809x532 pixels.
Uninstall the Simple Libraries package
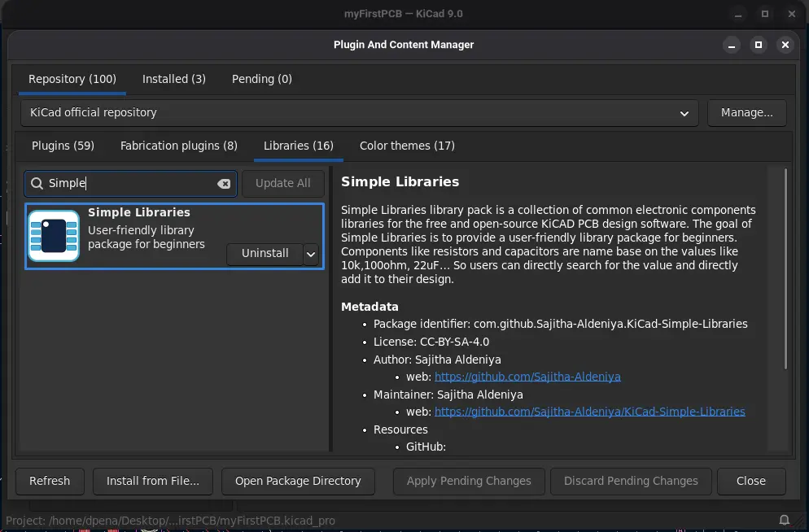point(263,253)
